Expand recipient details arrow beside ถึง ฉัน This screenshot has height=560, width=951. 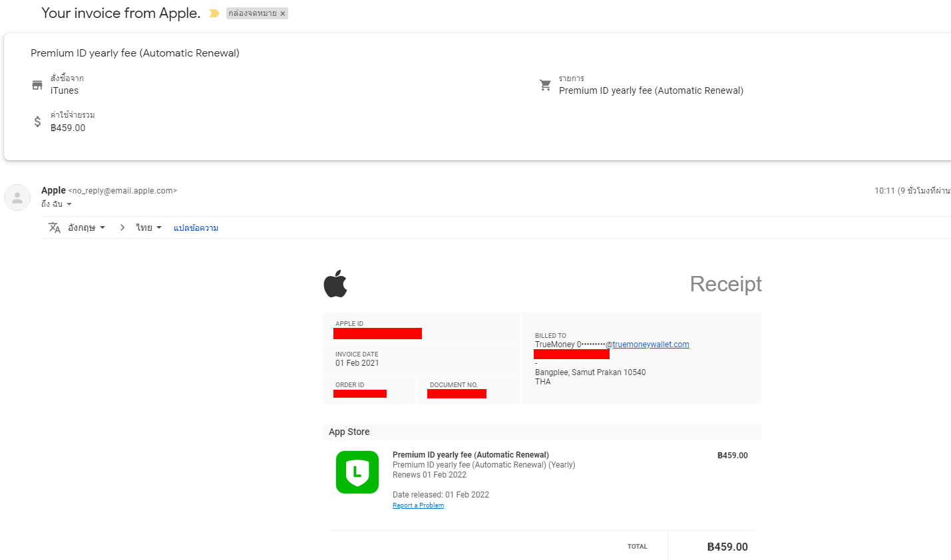(x=69, y=204)
